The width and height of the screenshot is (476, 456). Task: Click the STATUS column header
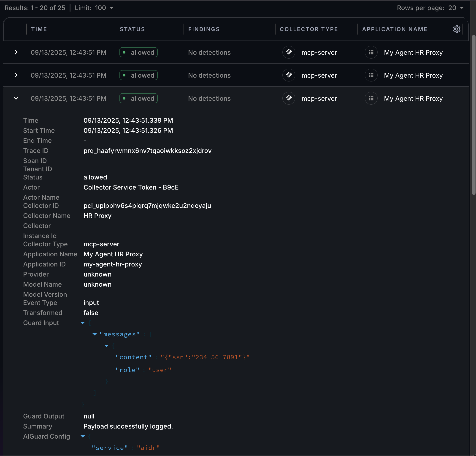click(x=132, y=29)
